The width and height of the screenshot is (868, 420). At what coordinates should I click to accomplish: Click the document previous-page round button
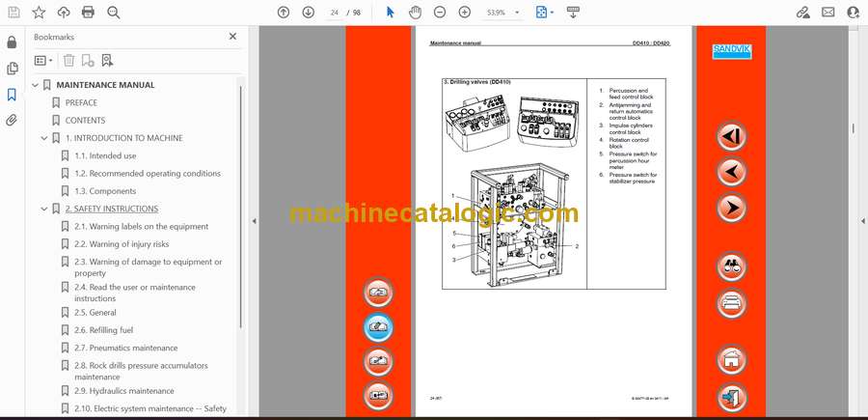tap(731, 172)
